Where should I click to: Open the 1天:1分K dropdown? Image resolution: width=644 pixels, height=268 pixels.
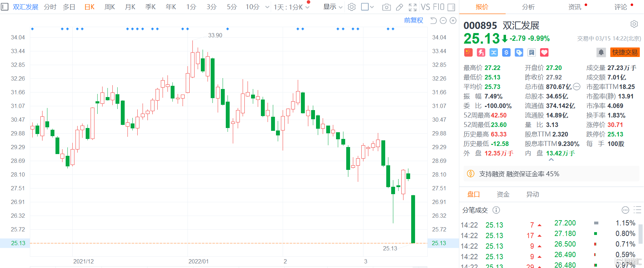(x=291, y=7)
